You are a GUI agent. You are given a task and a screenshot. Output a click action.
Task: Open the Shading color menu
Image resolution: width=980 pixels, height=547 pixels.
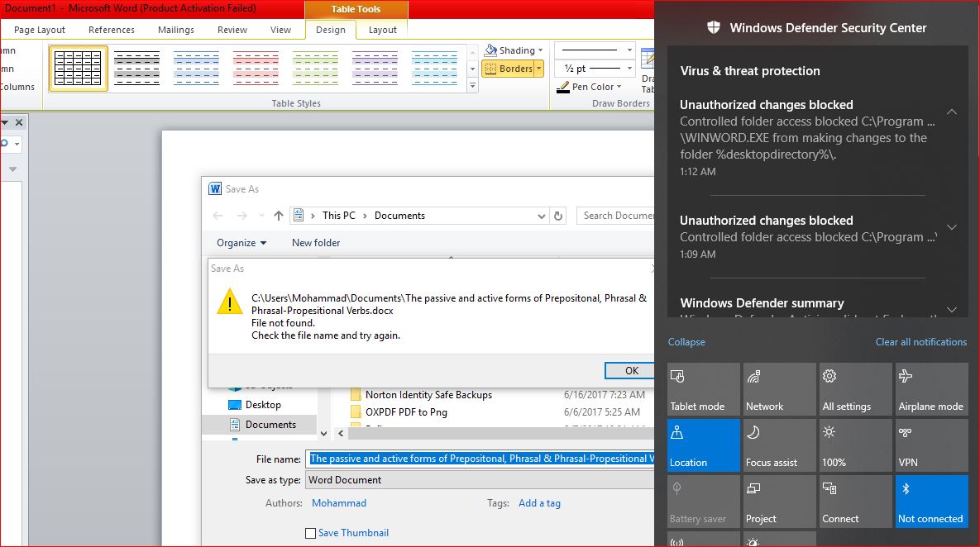513,50
